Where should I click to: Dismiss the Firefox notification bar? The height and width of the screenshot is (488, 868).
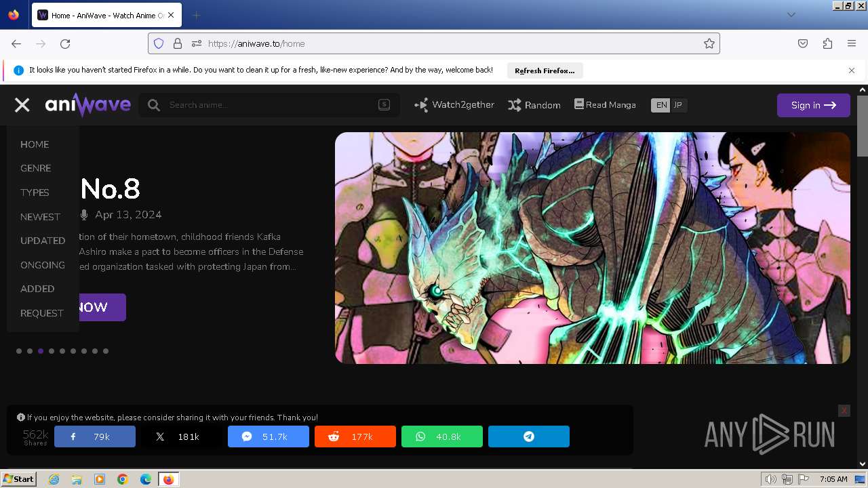coord(852,70)
